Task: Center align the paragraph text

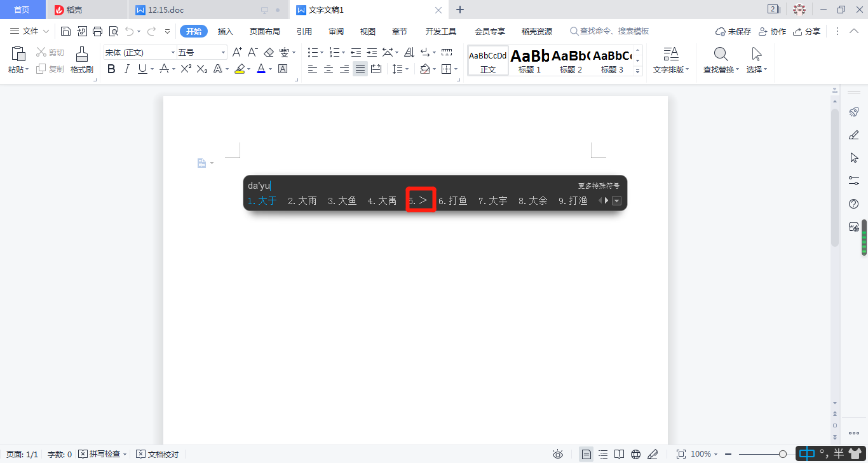Action: click(x=329, y=69)
